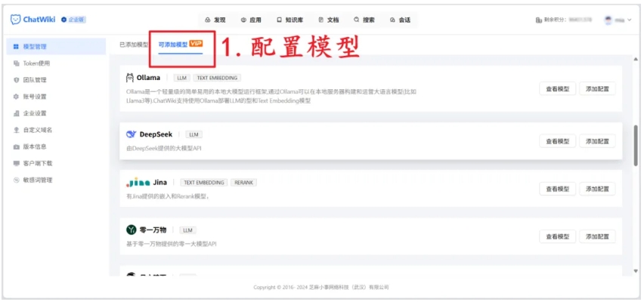
Task: Click the 自定义域名 sidebar icon
Action: point(16,130)
